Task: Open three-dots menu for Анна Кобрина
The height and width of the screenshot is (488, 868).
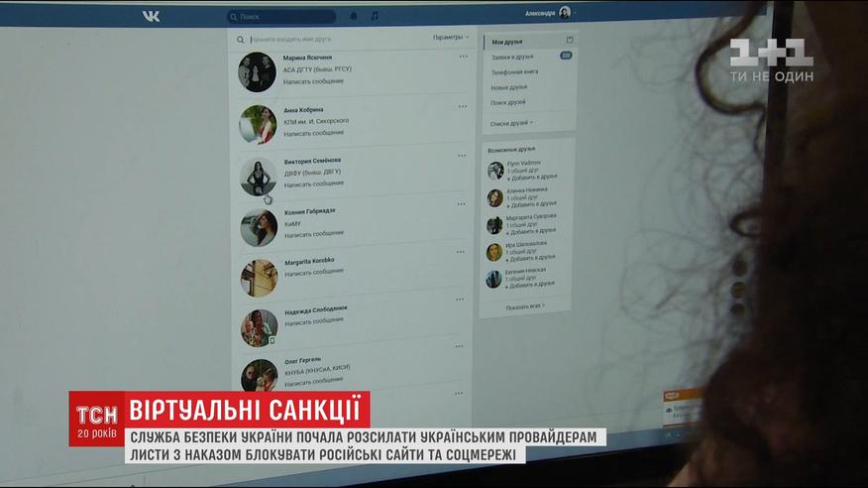Action: (x=462, y=105)
